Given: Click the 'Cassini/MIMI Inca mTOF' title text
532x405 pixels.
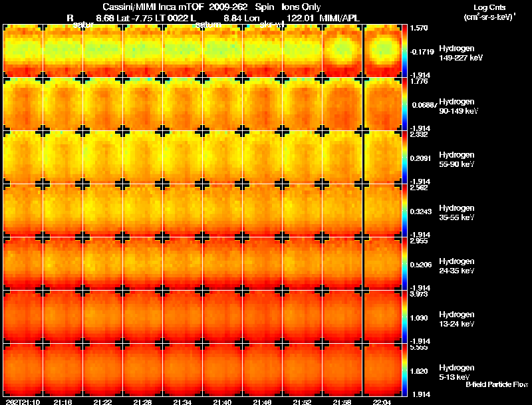Looking at the screenshot, I should click(x=154, y=7).
